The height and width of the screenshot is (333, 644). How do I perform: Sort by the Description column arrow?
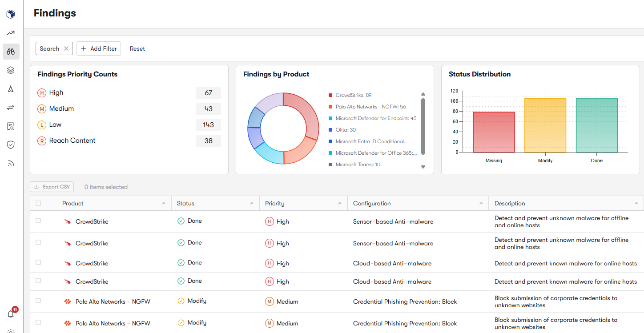tap(636, 203)
